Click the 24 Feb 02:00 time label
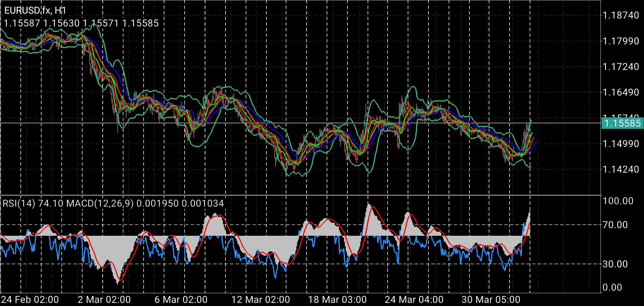Image resolution: width=644 pixels, height=306 pixels. [30, 299]
